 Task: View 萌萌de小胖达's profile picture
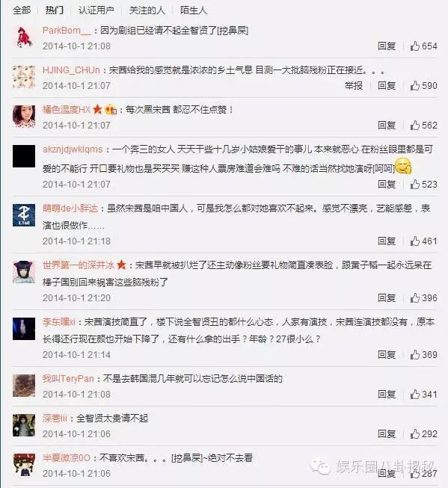tap(24, 215)
